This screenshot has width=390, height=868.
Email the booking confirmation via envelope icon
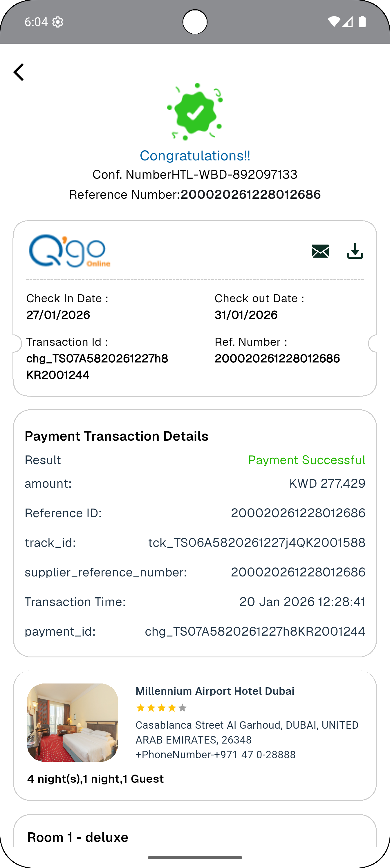pos(320,251)
